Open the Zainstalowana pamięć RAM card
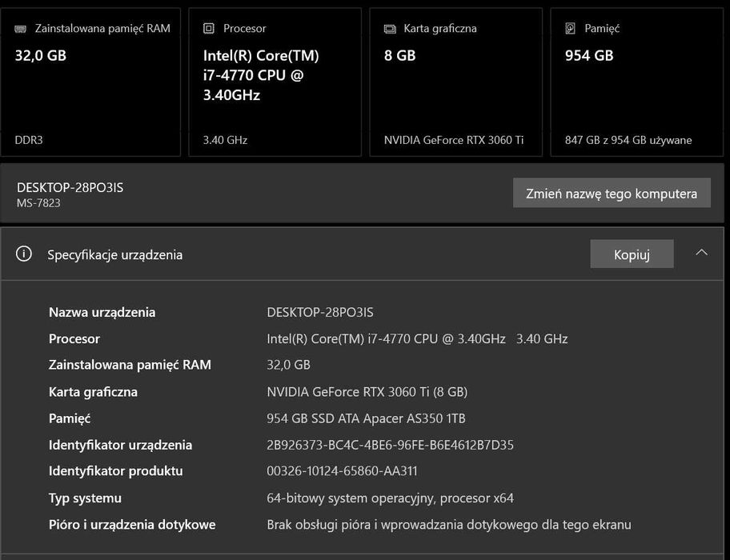Viewport: 730px width, 560px height. click(x=90, y=82)
